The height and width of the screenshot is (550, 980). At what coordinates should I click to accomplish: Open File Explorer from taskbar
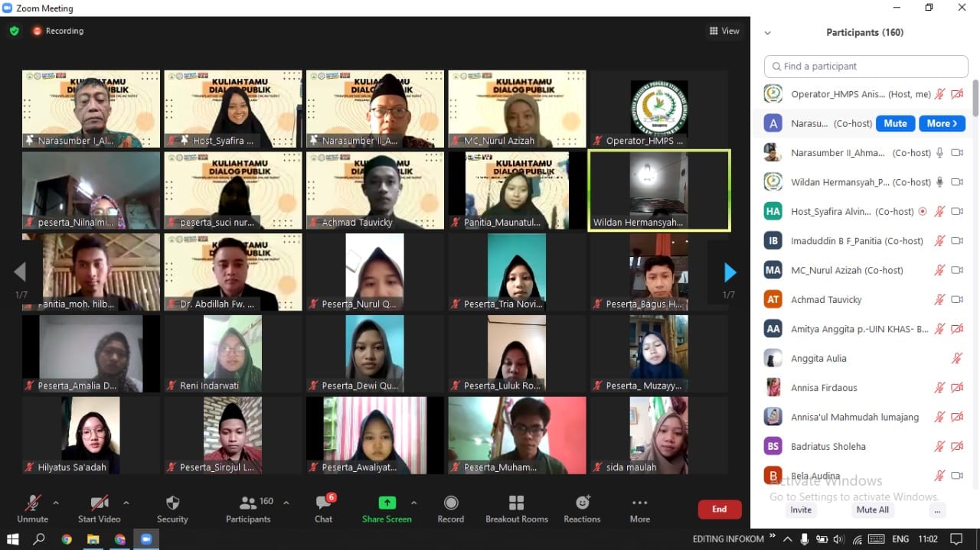(x=93, y=539)
